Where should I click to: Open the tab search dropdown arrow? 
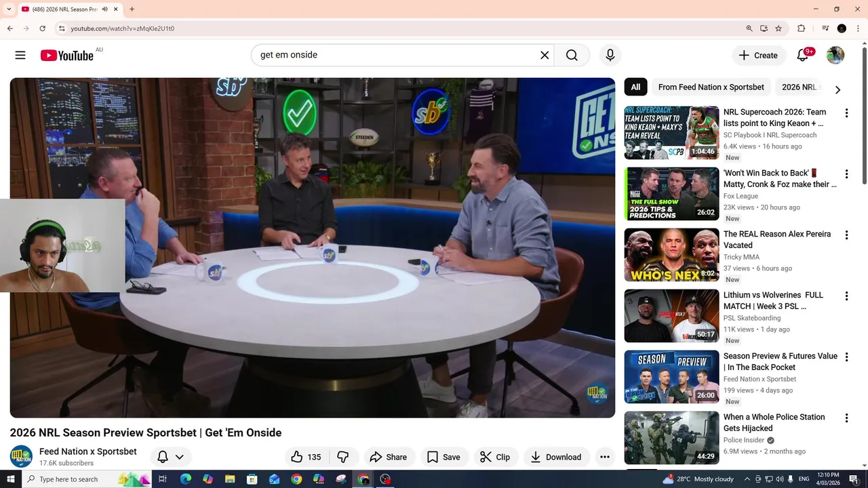point(9,9)
